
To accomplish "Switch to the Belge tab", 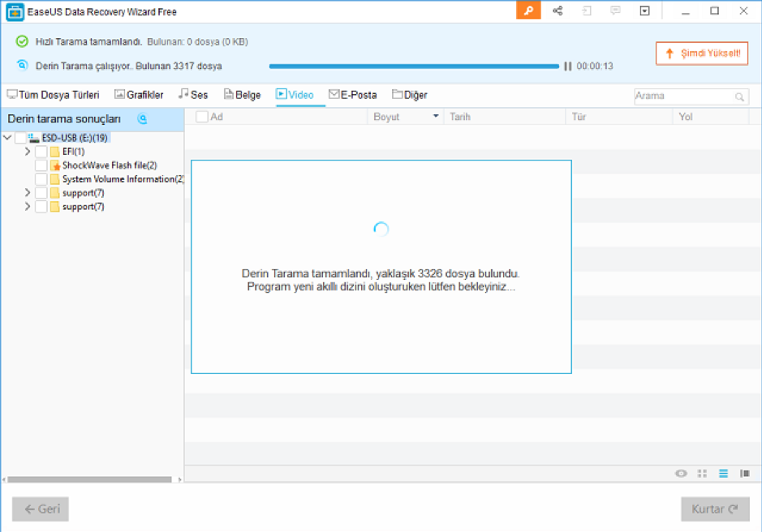I will coord(242,95).
